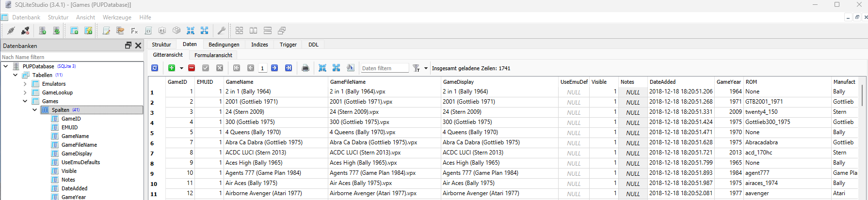This screenshot has height=200, width=868.
Task: Click the Nach Name filtern field
Action: pos(72,57)
